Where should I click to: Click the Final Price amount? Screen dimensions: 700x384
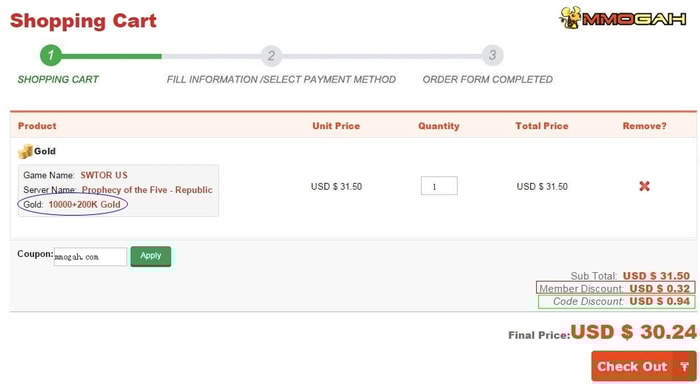(633, 332)
